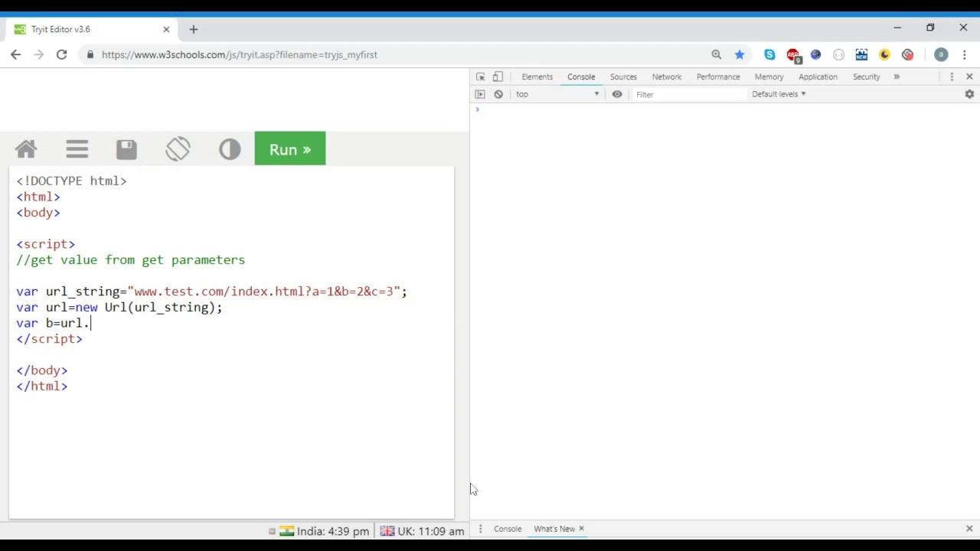Image resolution: width=980 pixels, height=551 pixels.
Task: Activate DevTools inspect element picker
Action: point(480,77)
